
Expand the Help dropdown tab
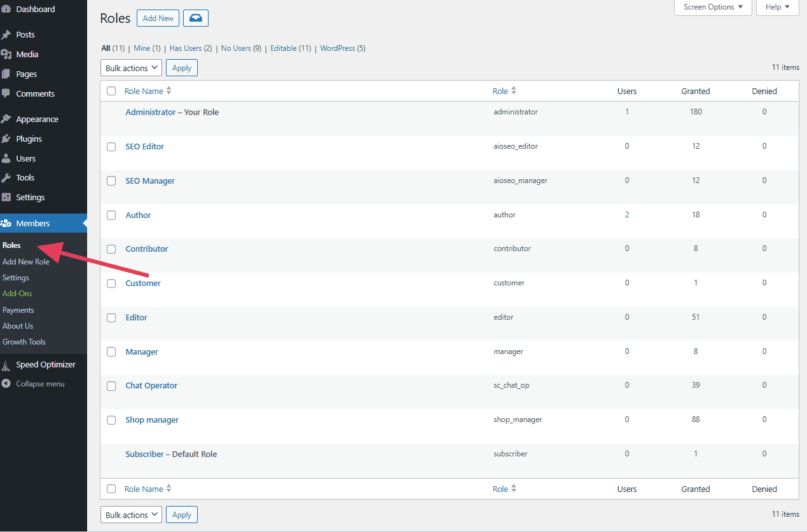pyautogui.click(x=777, y=7)
